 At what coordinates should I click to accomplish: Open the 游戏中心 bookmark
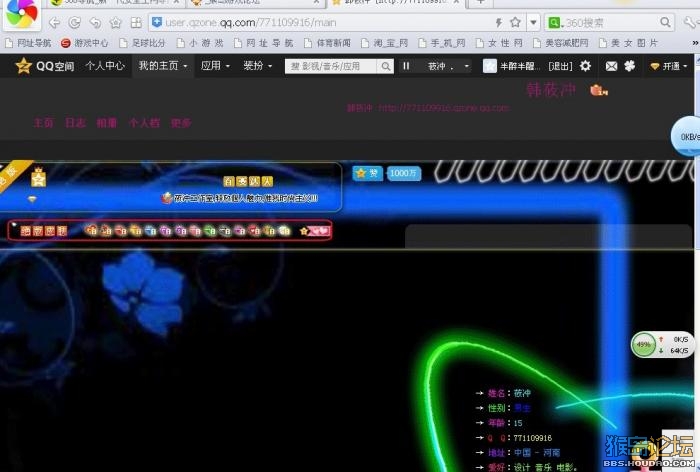[x=84, y=43]
